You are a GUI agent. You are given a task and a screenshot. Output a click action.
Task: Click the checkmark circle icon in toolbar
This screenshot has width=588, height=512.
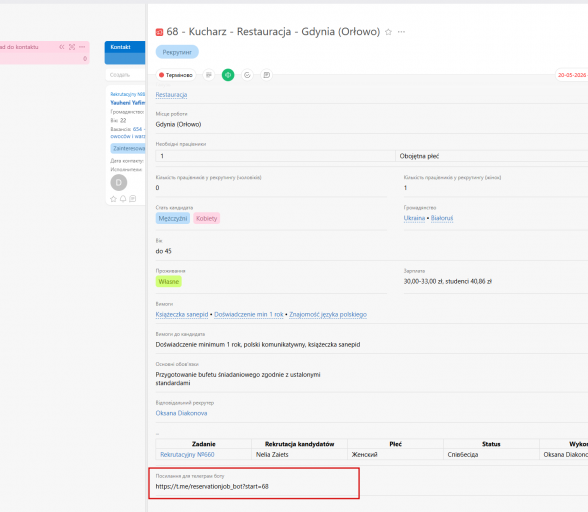pyautogui.click(x=247, y=75)
